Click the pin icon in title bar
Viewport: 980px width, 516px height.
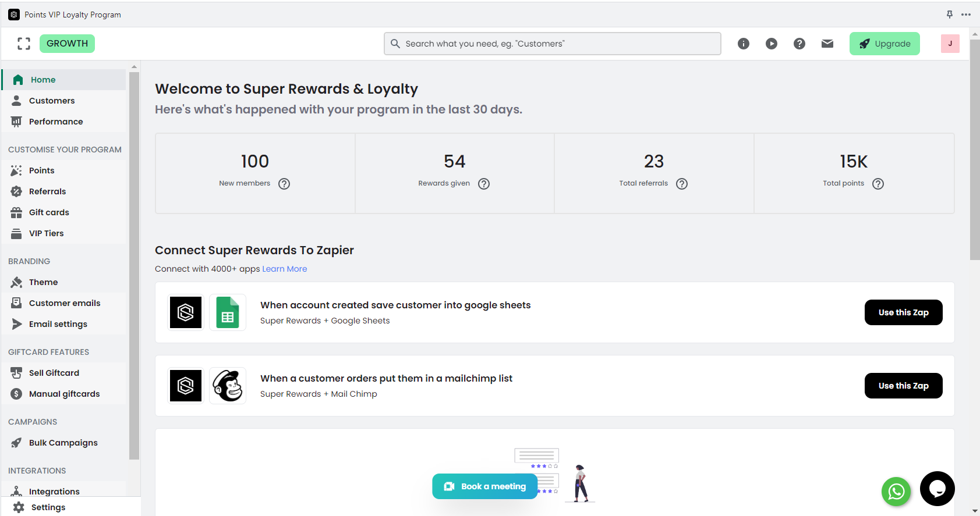coord(950,15)
